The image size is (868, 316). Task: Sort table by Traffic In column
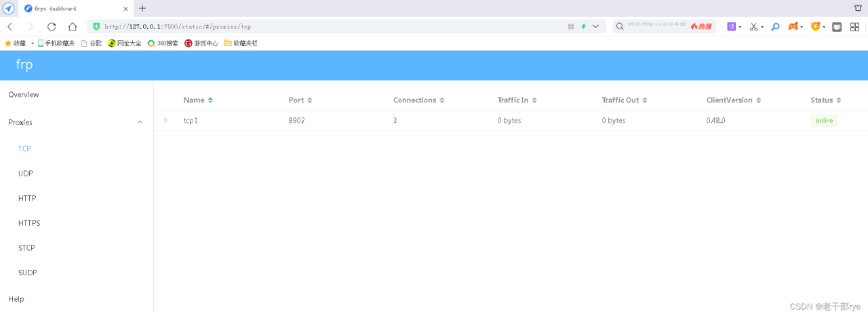tap(517, 100)
